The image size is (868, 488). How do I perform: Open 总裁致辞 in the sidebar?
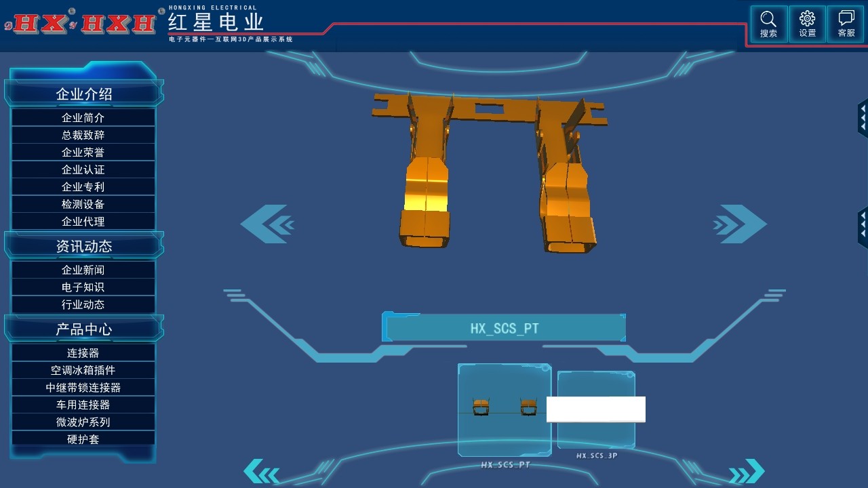pyautogui.click(x=83, y=135)
